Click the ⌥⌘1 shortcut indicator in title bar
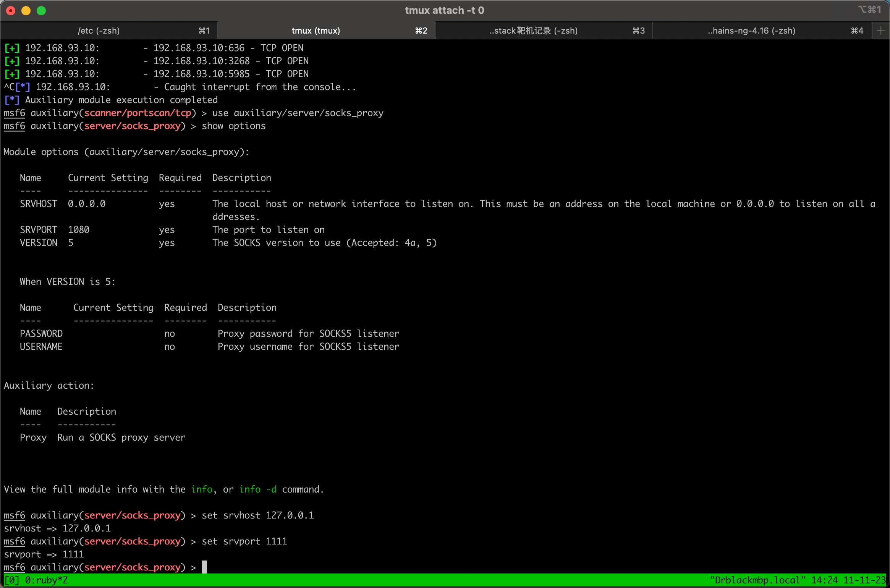The height and width of the screenshot is (588, 890). (869, 10)
